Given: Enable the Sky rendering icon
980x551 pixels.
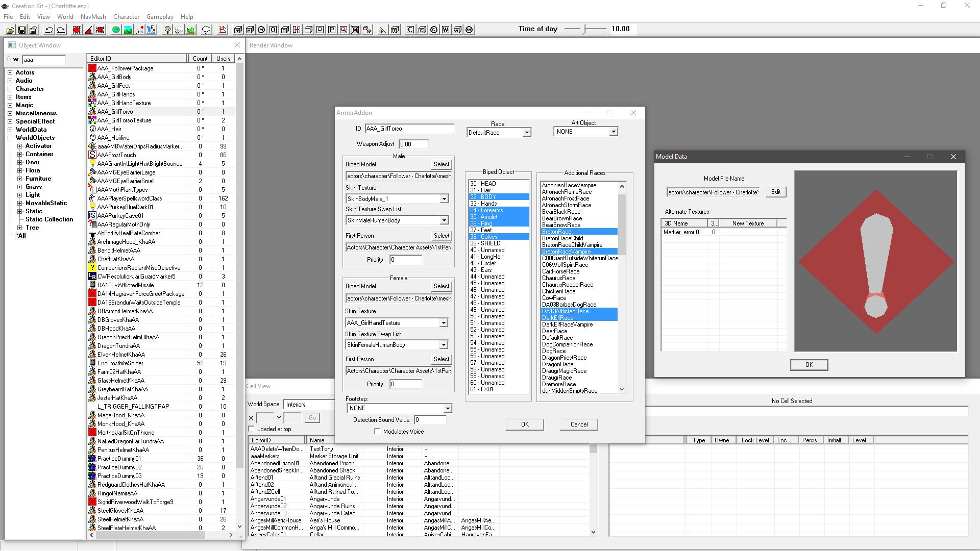Looking at the screenshot, I should [x=179, y=30].
